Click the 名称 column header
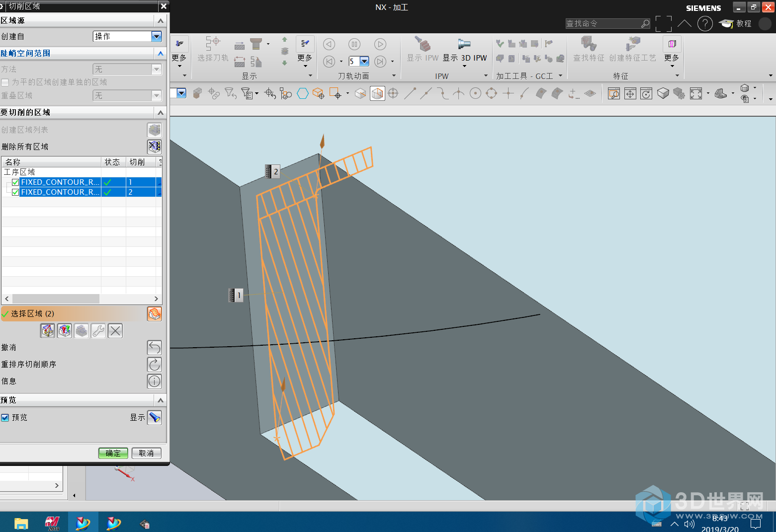 point(51,162)
